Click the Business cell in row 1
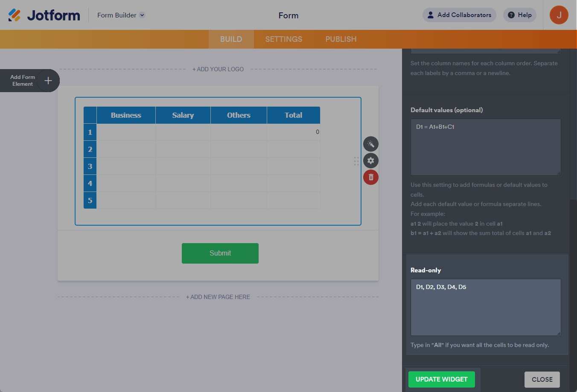Viewport: 577px width, 392px height. click(126, 132)
